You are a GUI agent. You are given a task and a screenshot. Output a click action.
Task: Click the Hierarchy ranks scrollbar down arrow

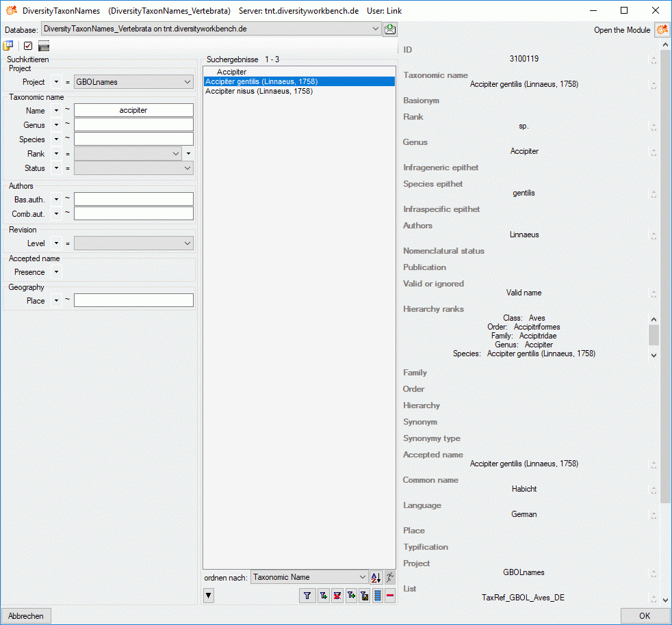click(654, 355)
